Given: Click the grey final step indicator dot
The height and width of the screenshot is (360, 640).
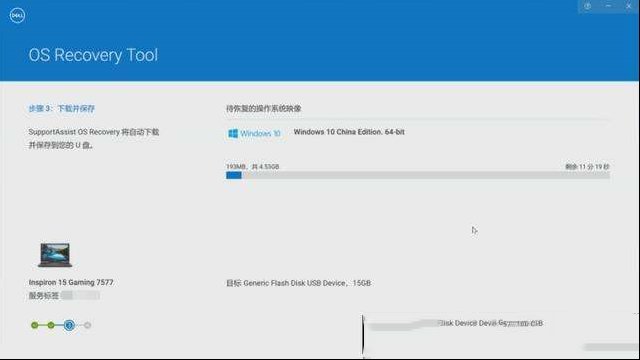Looking at the screenshot, I should point(87,325).
